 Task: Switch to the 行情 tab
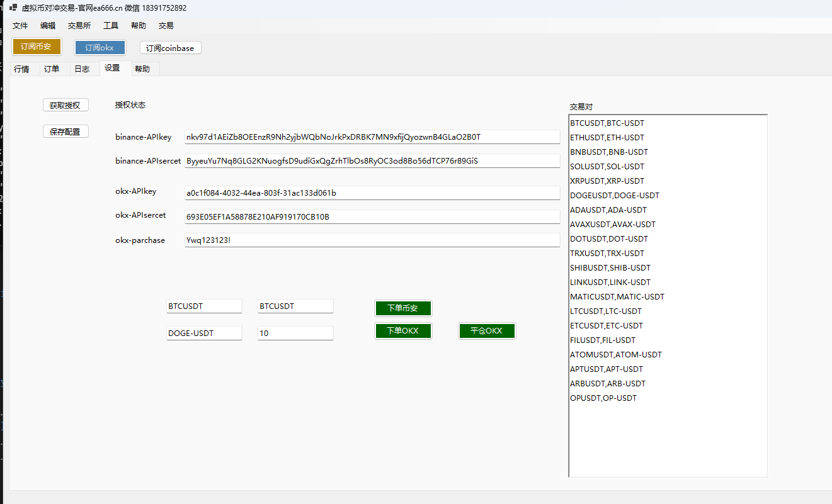click(x=21, y=69)
